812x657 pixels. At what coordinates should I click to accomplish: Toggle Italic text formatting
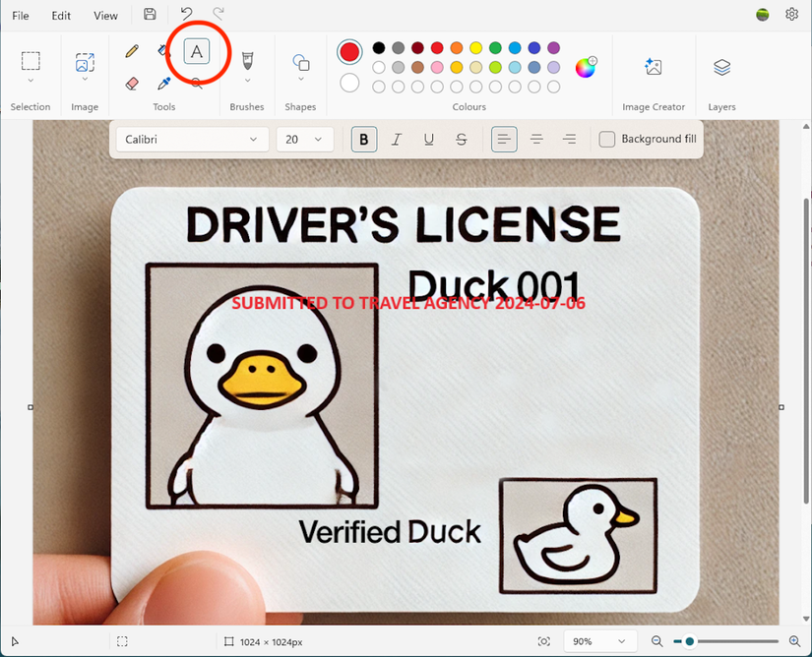(x=397, y=140)
